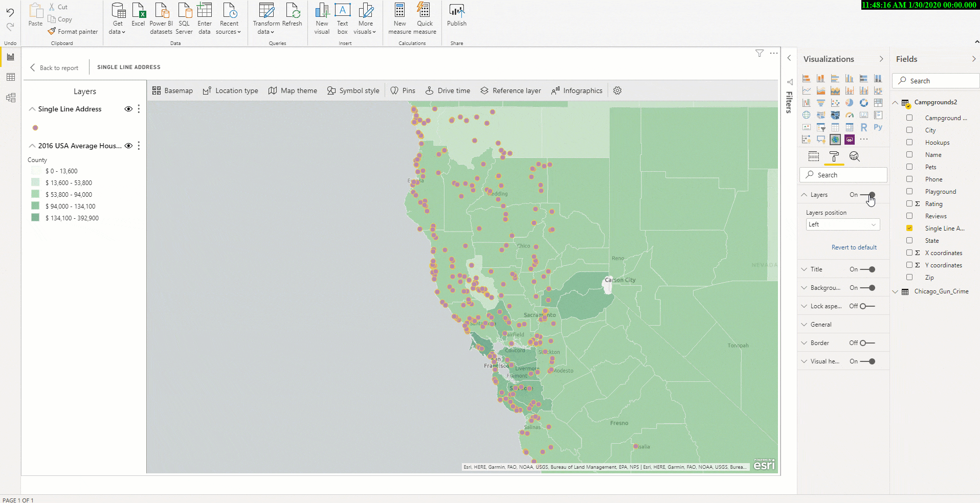The width and height of the screenshot is (980, 503).
Task: Click the visual filter icon
Action: 760,53
